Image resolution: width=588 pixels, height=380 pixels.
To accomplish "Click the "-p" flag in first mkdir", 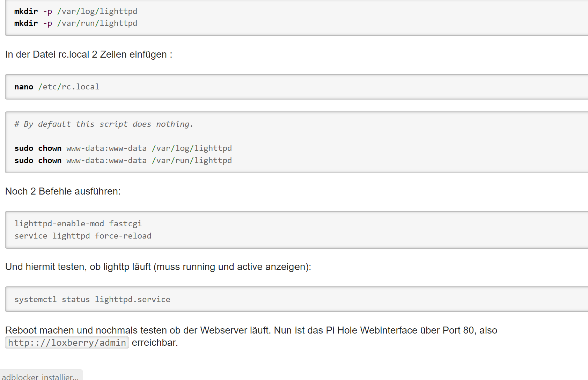I will coord(47,11).
